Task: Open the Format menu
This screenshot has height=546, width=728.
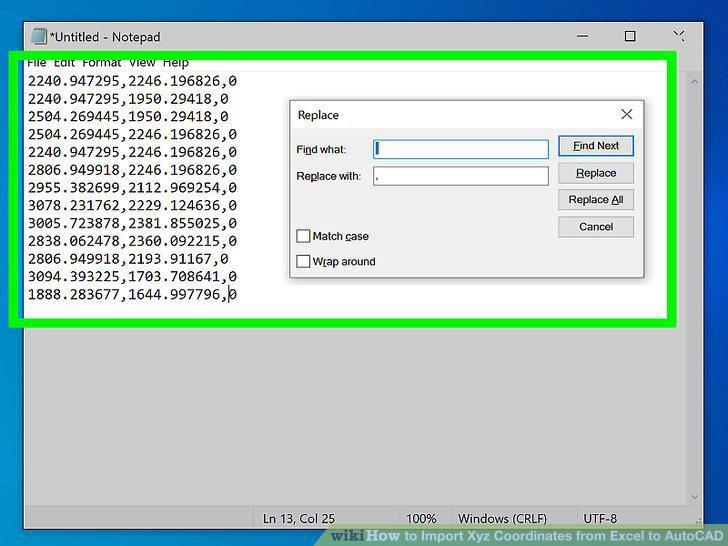Action: tap(102, 63)
